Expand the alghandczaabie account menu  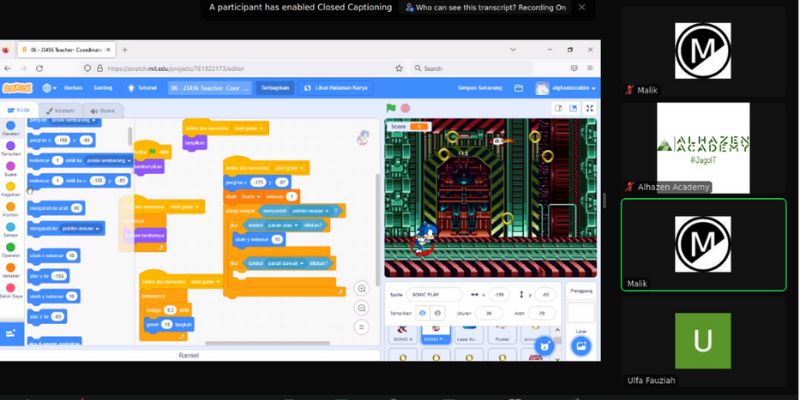(x=566, y=88)
